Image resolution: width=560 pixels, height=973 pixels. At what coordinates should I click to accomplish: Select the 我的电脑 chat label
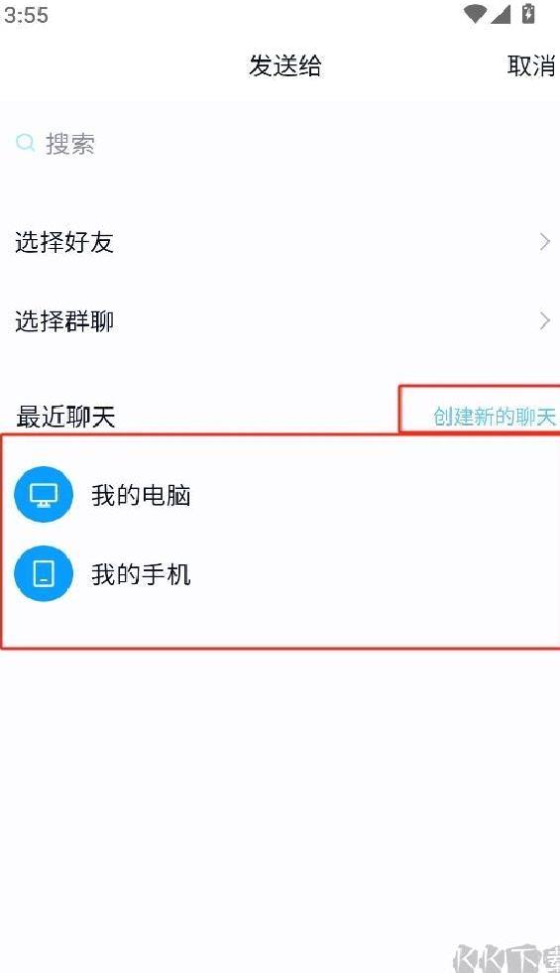click(141, 495)
